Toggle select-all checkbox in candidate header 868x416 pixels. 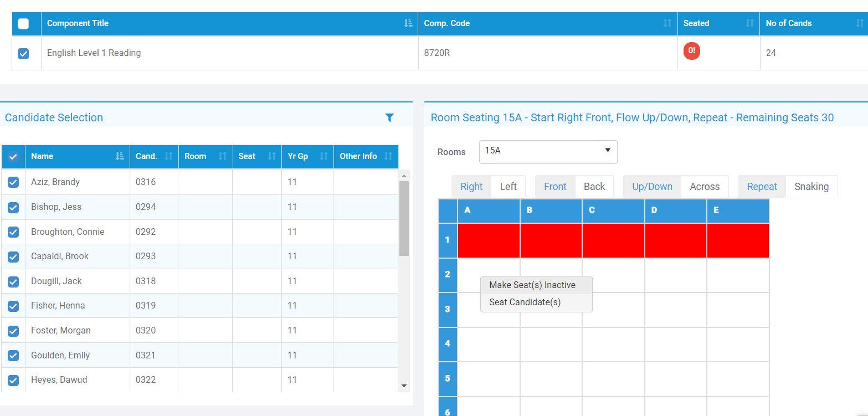pos(13,157)
